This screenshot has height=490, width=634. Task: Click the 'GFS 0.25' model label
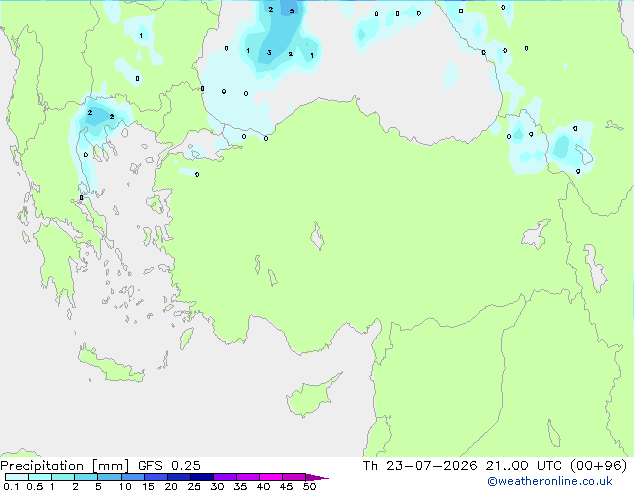pyautogui.click(x=169, y=466)
